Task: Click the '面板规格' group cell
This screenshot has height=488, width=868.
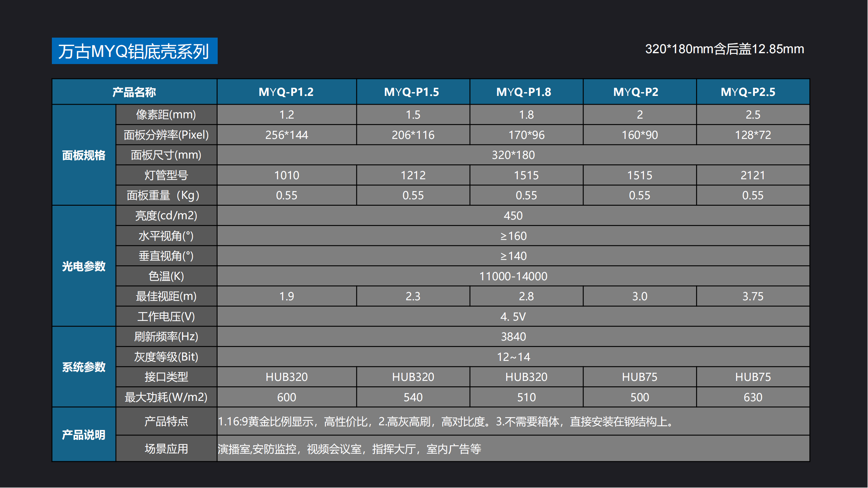Action: click(x=84, y=155)
